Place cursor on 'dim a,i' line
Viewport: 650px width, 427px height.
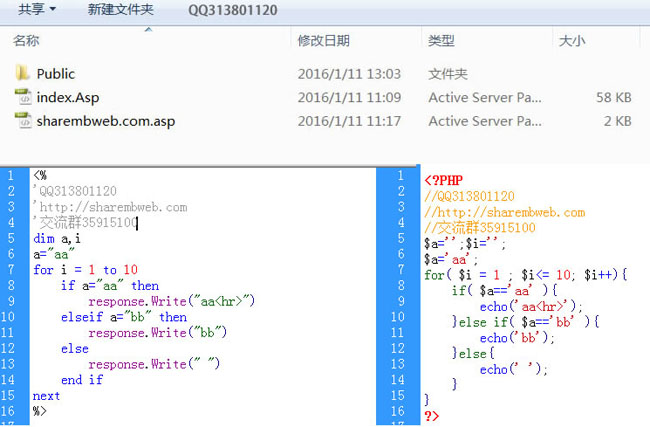pos(57,239)
